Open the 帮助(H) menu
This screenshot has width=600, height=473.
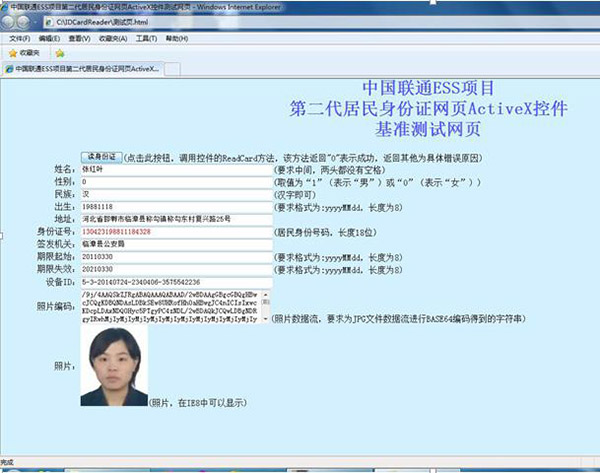coord(176,37)
